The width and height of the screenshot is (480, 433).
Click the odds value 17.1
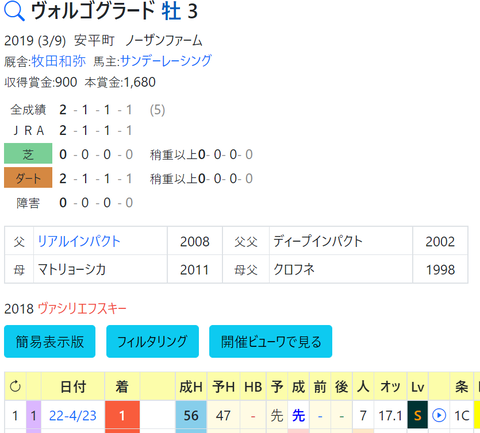point(390,416)
